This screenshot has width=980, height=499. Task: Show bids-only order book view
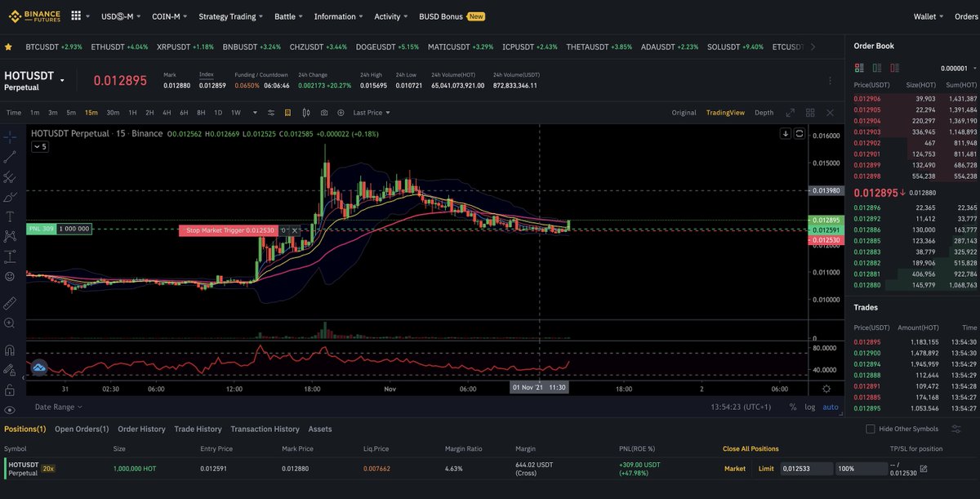point(875,69)
